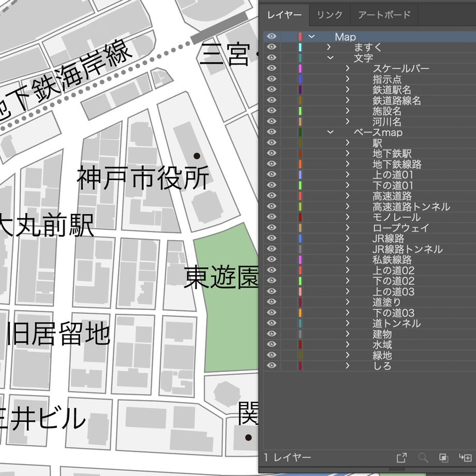Switch to the レイヤー tab
Image resolution: width=476 pixels, height=476 pixels.
[x=284, y=15]
